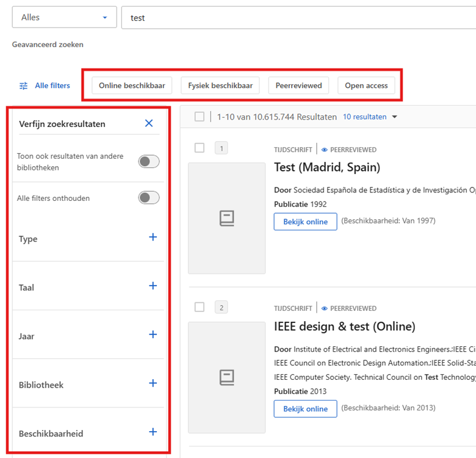The height and width of the screenshot is (458, 476).
Task: Select the Open access filter chip
Action: point(366,85)
